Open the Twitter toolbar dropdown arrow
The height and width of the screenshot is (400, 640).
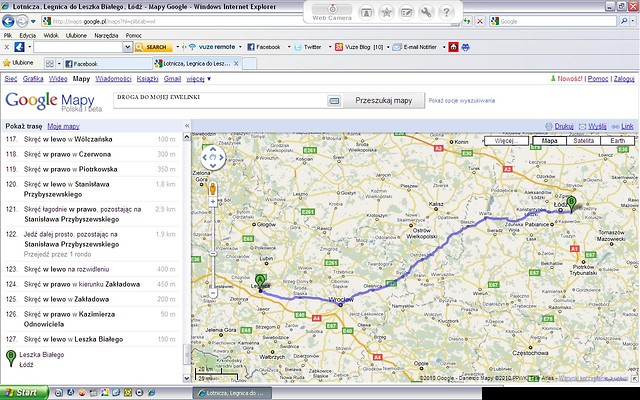pos(330,47)
